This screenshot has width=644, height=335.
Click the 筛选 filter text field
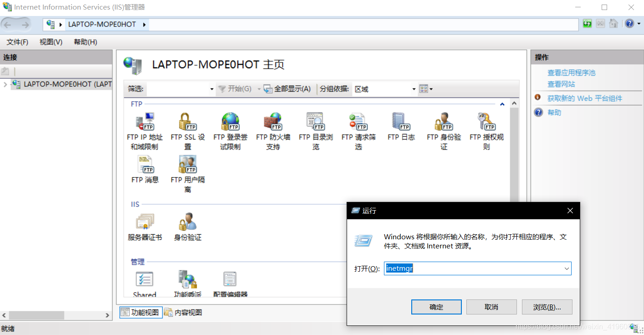[x=178, y=89]
